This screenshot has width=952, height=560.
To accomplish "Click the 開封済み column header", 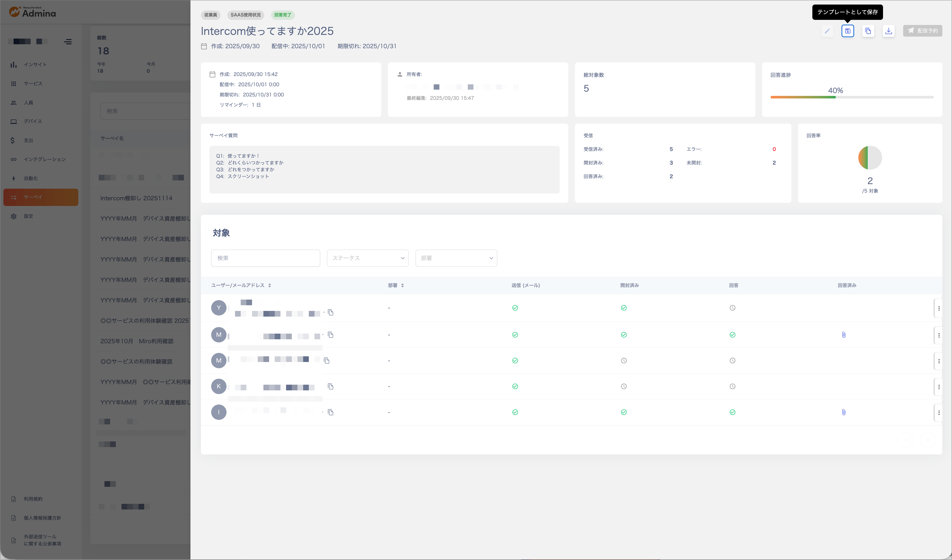I will pos(629,285).
